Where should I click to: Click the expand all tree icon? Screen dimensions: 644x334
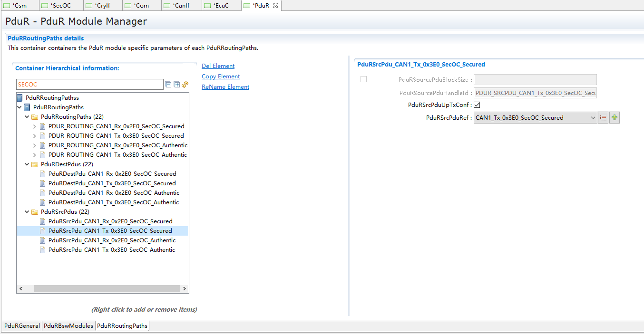click(177, 85)
